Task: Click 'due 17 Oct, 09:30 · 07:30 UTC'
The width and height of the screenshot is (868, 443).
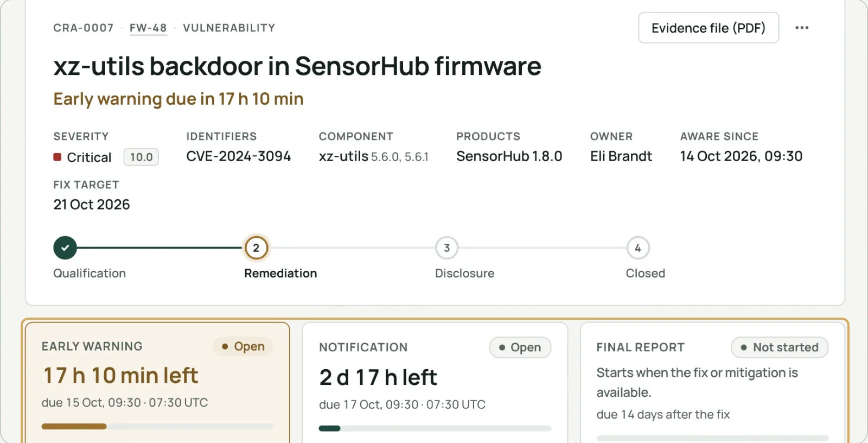Action: (x=403, y=404)
